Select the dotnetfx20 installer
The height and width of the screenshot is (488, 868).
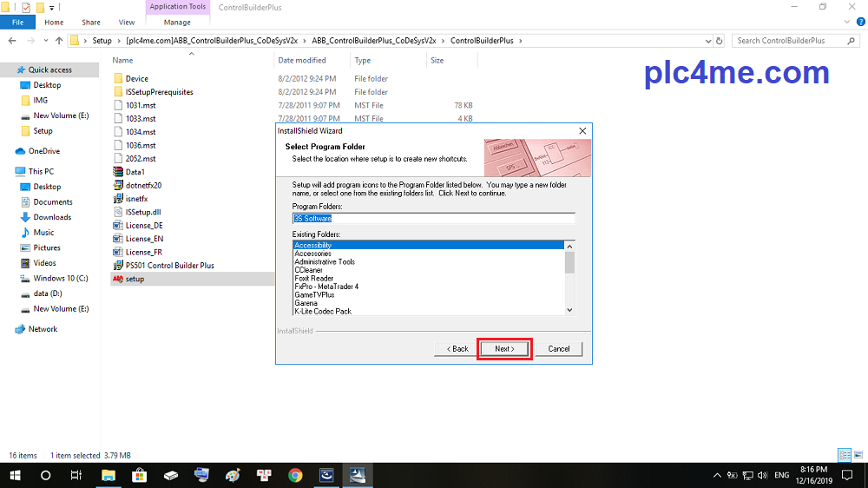[143, 185]
